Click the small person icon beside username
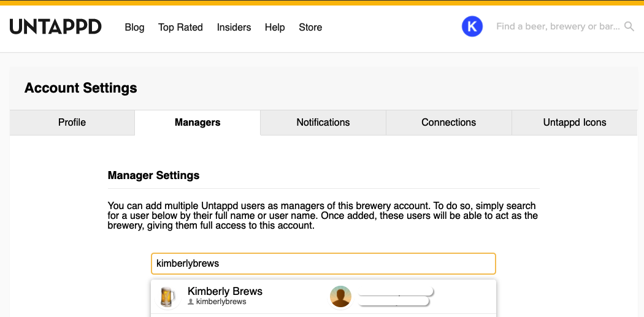644x317 pixels. [x=191, y=302]
